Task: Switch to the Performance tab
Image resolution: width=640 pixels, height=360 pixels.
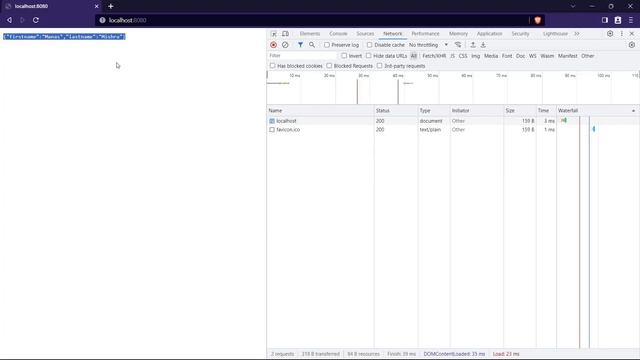Action: click(x=425, y=34)
